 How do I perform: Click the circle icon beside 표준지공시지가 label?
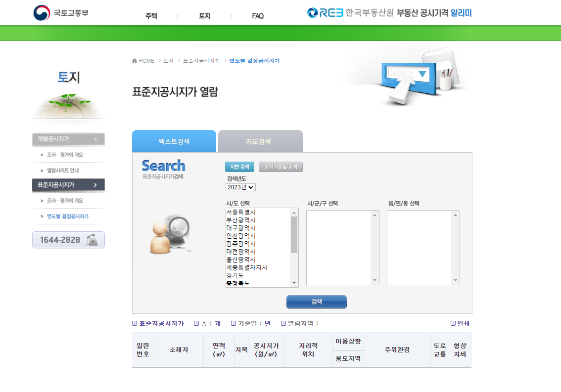[x=134, y=323]
